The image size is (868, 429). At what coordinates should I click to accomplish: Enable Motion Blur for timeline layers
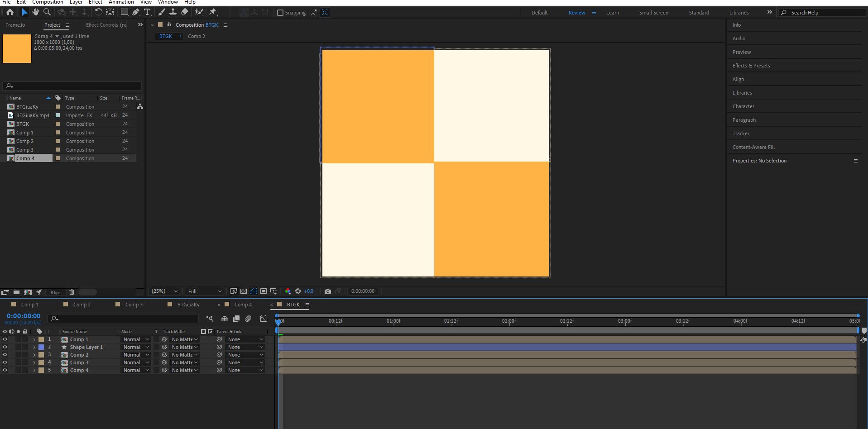248,319
